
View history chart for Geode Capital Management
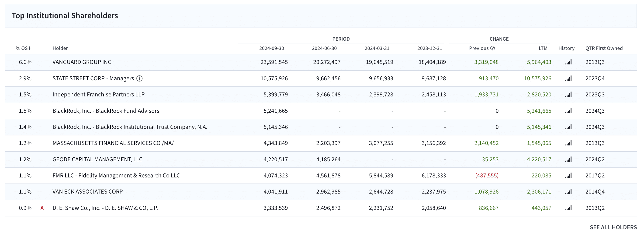[568, 159]
